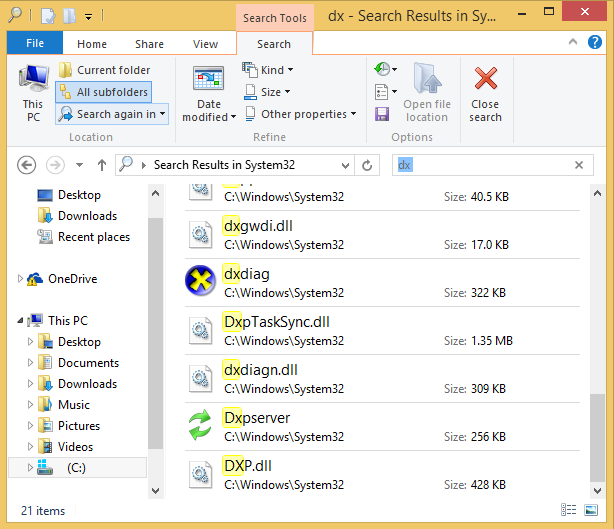Open Kind filter dropdown
Screen dimensions: 614x529
click(x=267, y=70)
